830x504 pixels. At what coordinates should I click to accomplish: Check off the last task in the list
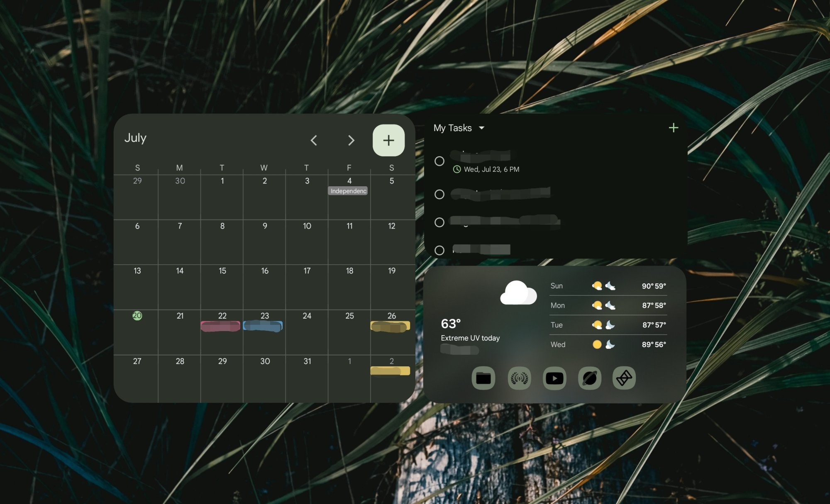[440, 251]
